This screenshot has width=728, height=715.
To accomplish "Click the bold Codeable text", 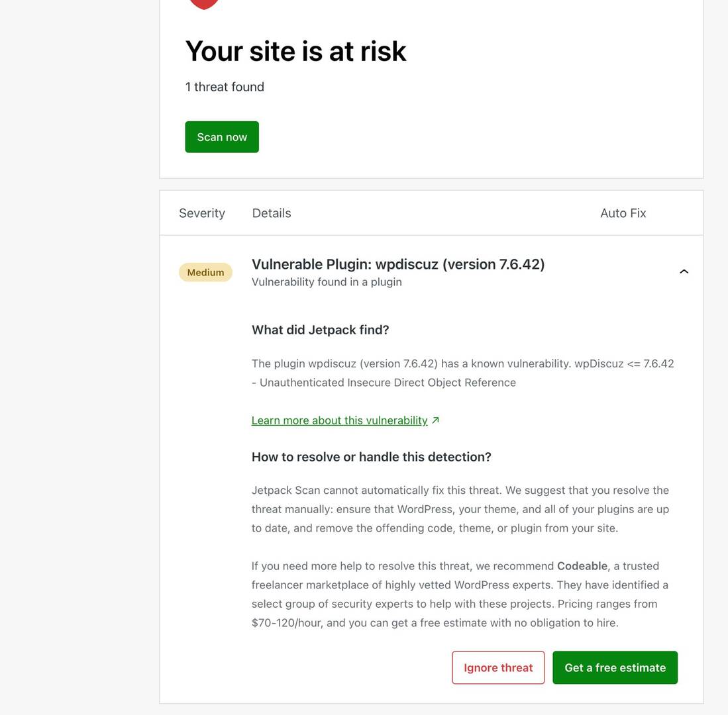I will pos(582,566).
